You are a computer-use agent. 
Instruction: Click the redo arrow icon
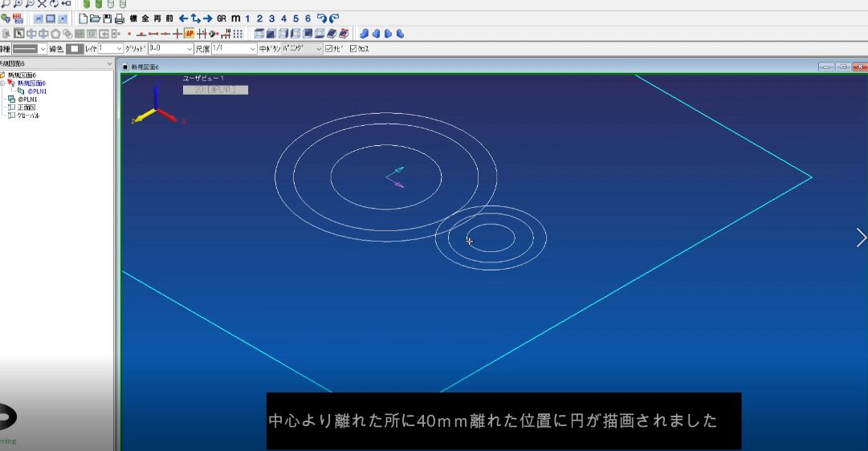pyautogui.click(x=334, y=18)
